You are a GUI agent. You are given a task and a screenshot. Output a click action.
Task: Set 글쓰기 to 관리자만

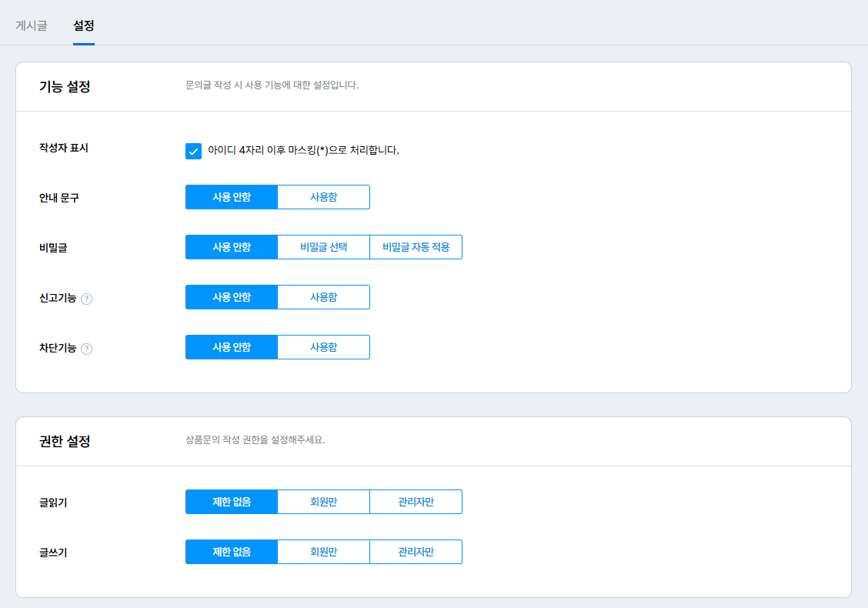coord(416,552)
